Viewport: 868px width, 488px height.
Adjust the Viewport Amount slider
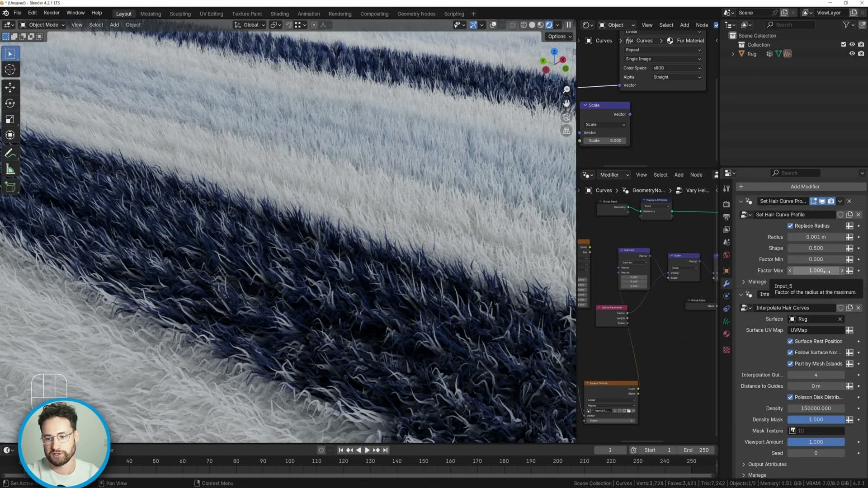tap(816, 442)
